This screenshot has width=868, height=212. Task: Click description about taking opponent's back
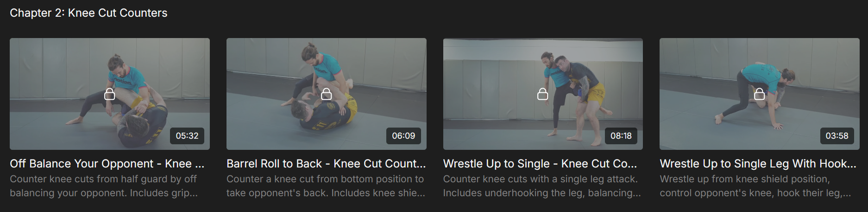(x=326, y=186)
